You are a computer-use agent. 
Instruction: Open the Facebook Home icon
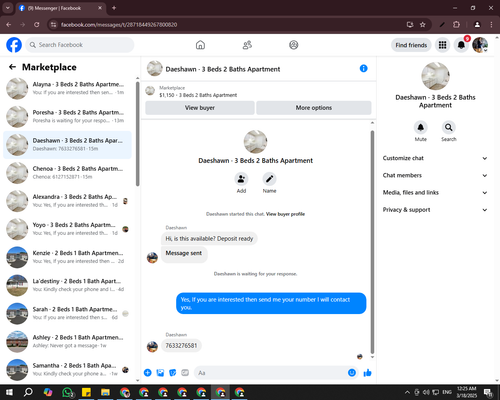[x=200, y=45]
